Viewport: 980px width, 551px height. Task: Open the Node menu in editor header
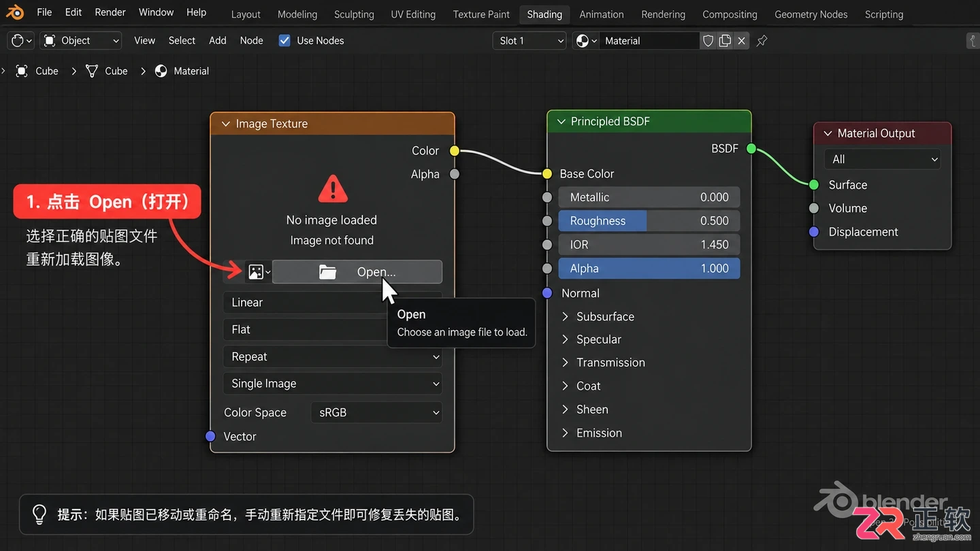pos(251,41)
